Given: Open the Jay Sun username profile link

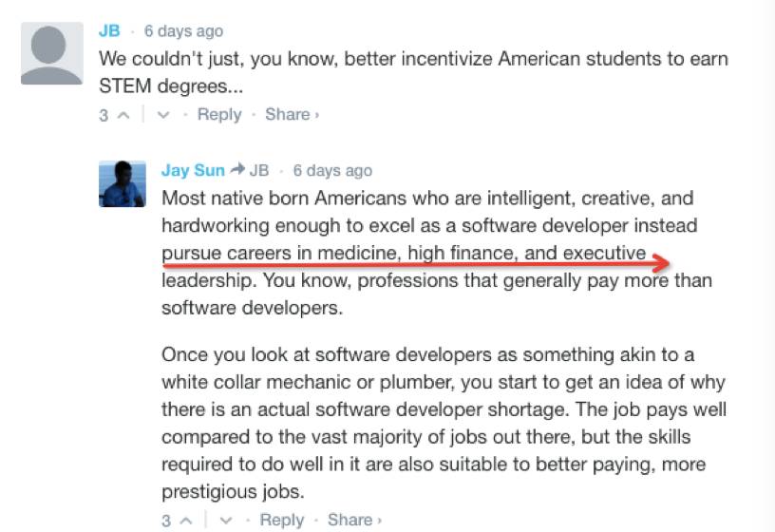Looking at the screenshot, I should tap(193, 170).
